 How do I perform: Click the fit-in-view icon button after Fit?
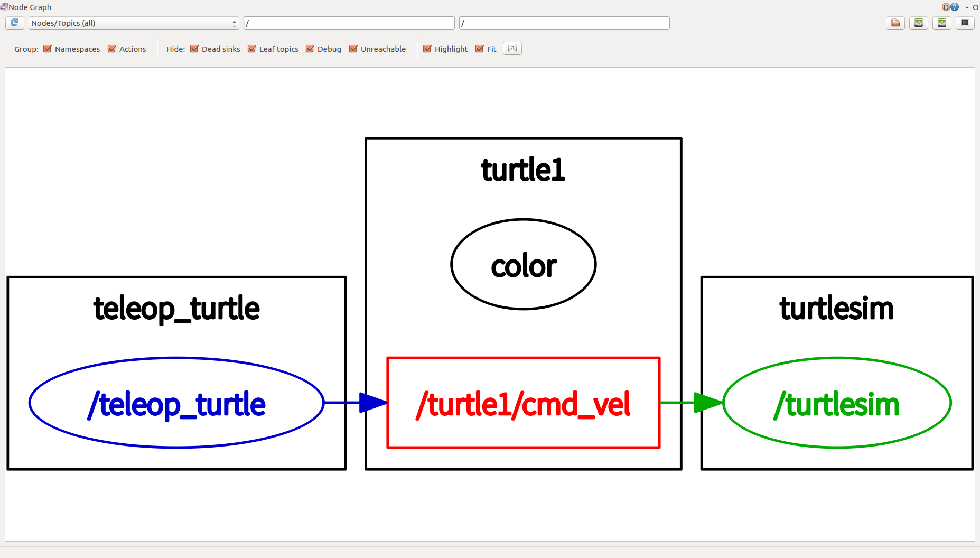(512, 49)
